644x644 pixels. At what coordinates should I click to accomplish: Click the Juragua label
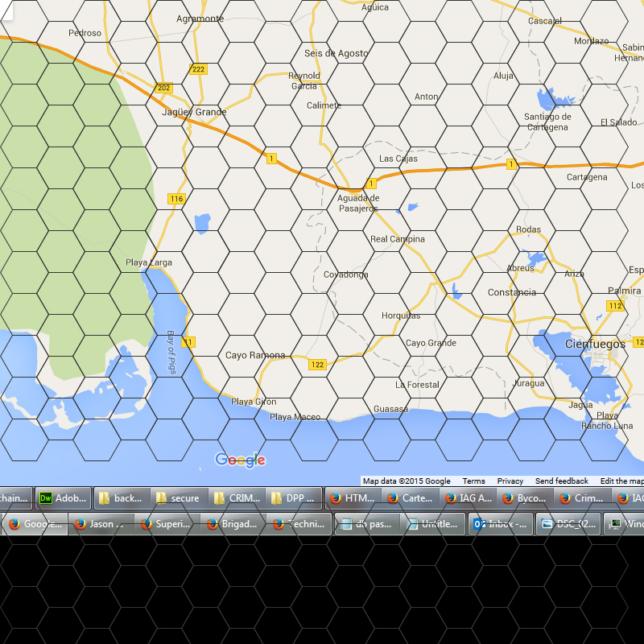(x=529, y=383)
